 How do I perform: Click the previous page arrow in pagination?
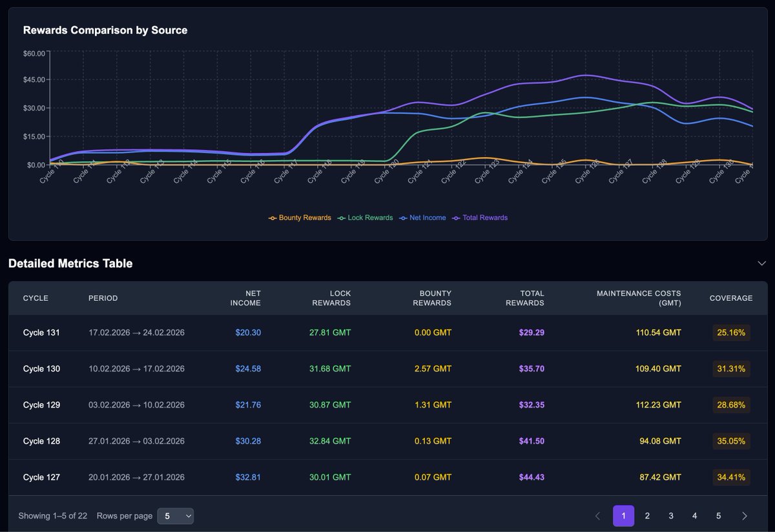click(x=597, y=516)
